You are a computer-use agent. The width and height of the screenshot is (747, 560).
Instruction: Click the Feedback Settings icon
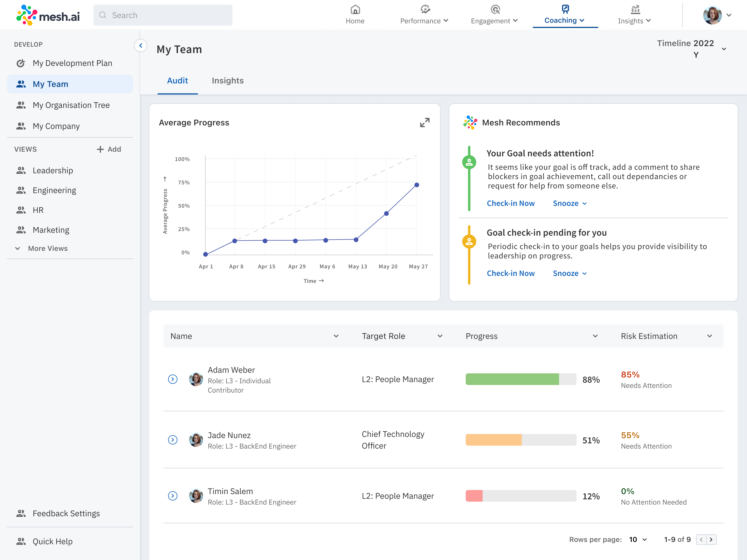pyautogui.click(x=21, y=513)
